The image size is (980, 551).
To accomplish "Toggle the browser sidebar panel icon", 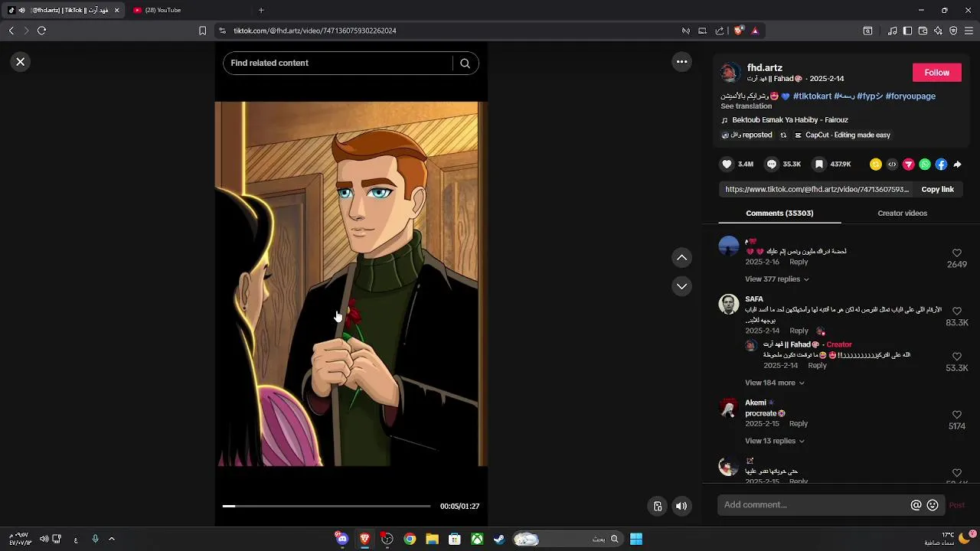I will [x=907, y=31].
